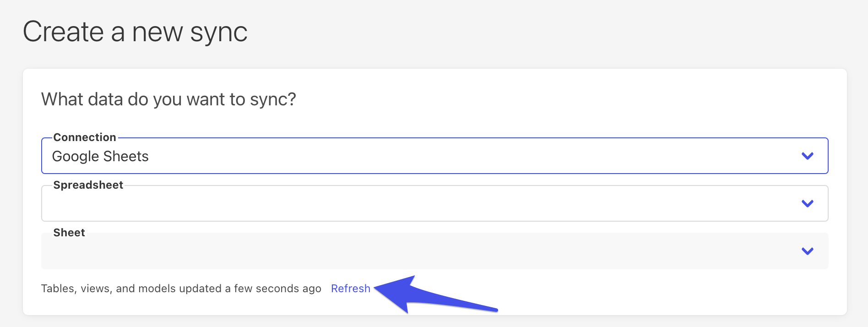868x327 pixels.
Task: Click the chevron icon in Spreadsheet field
Action: (x=807, y=204)
